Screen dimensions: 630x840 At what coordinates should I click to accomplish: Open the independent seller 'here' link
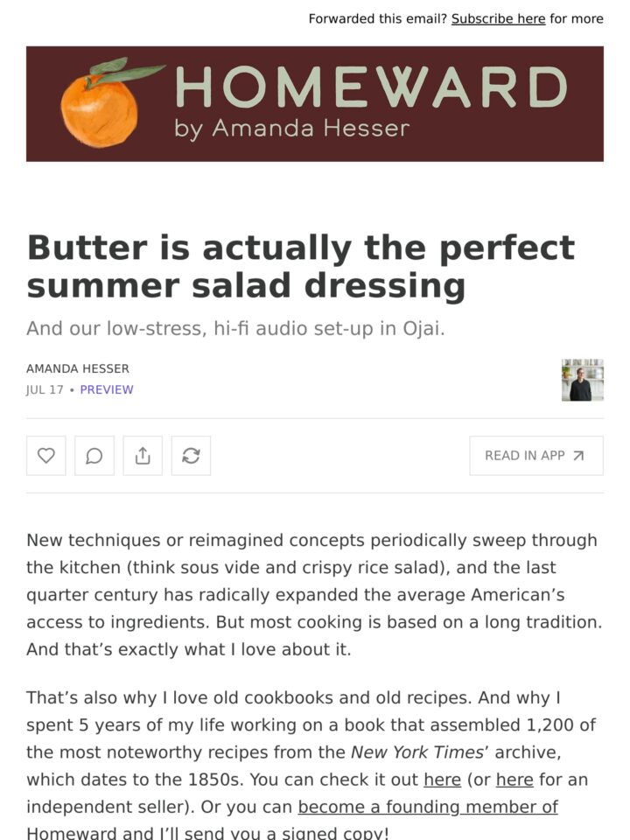[514, 780]
